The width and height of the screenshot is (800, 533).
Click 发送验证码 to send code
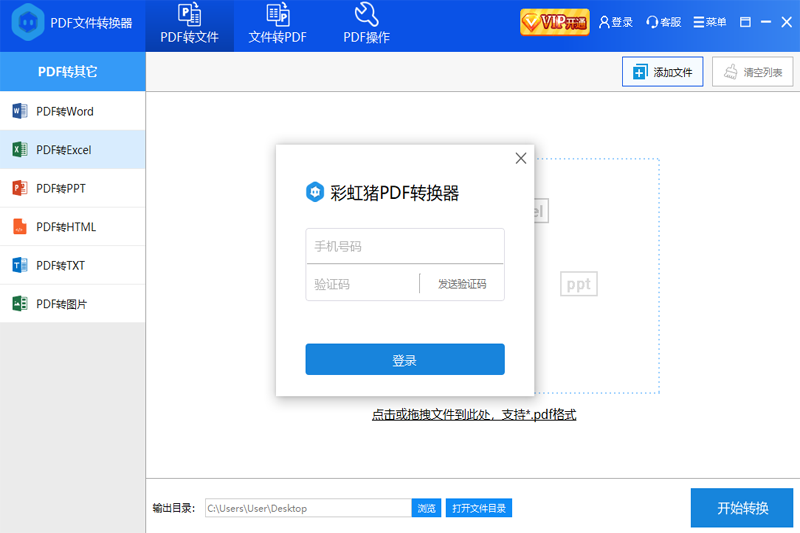pyautogui.click(x=462, y=284)
